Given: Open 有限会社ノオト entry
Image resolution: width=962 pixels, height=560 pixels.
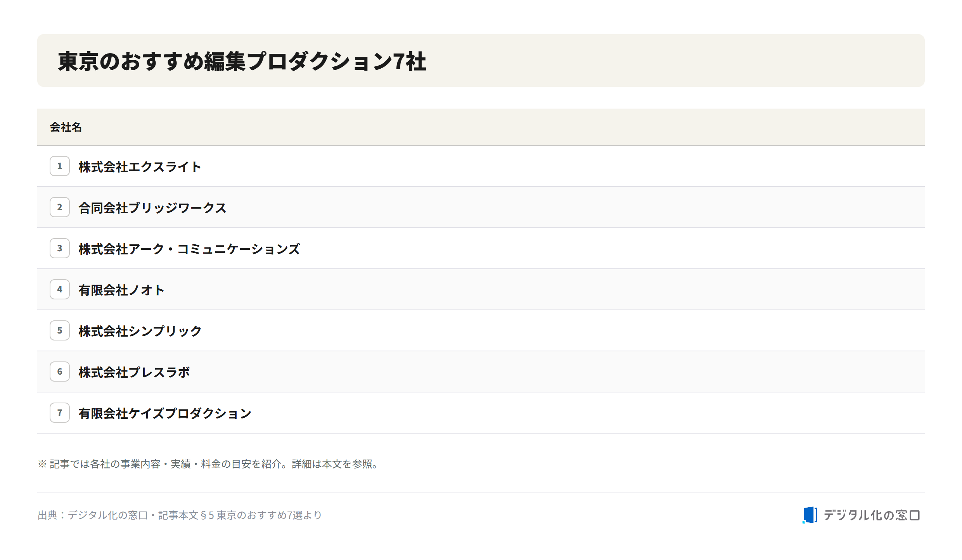Looking at the screenshot, I should click(122, 290).
